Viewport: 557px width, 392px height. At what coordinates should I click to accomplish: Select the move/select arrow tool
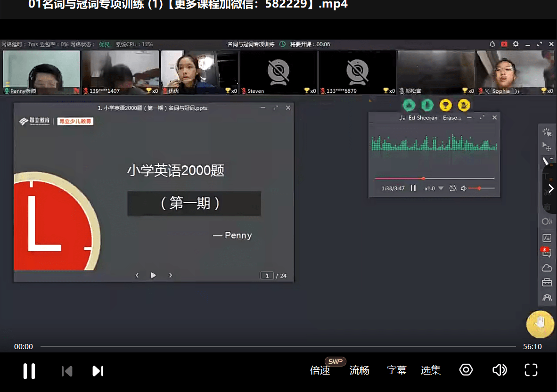tap(547, 146)
